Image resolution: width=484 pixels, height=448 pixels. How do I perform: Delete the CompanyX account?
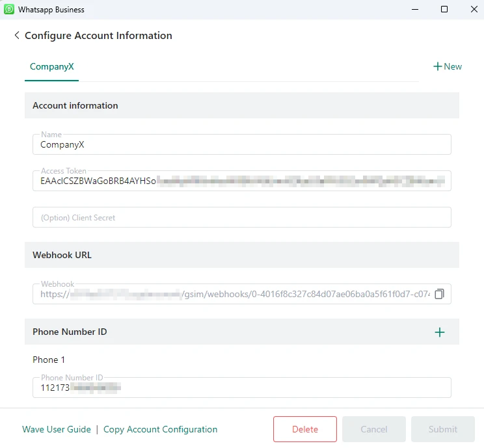click(305, 429)
